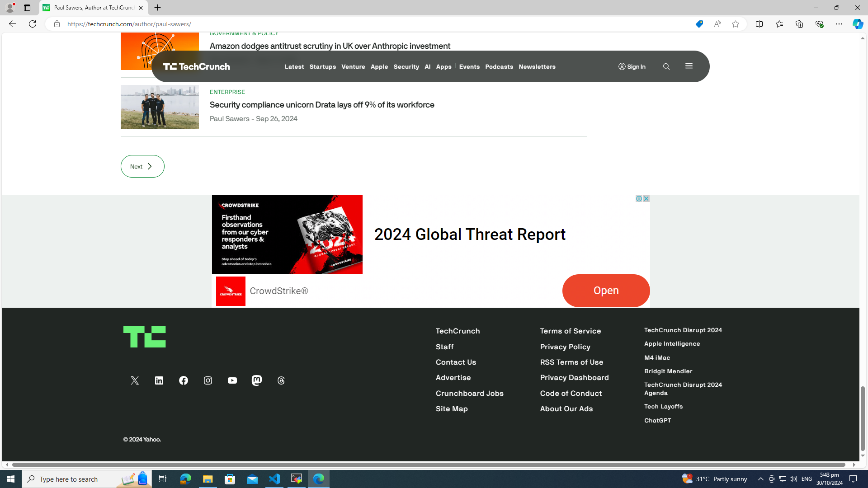Viewport: 868px width, 488px height.
Task: Open TechCrunch Disrupt 2024 Agenda link
Action: pos(683,389)
